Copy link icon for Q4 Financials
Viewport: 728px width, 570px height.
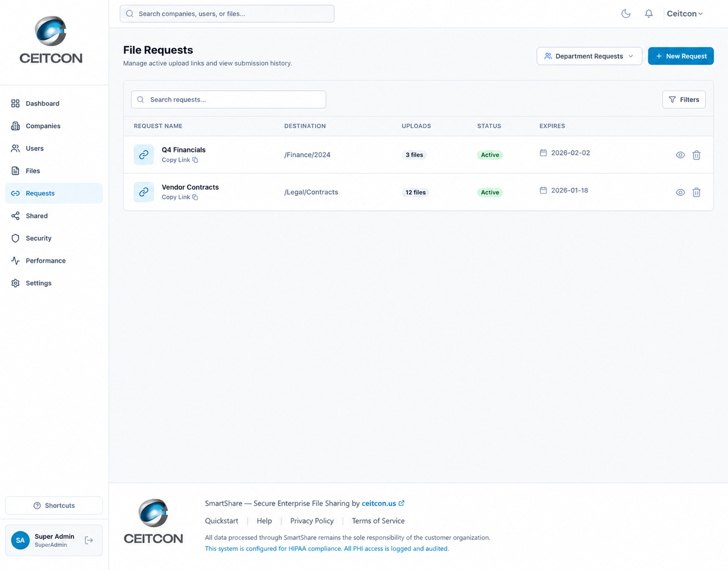(x=195, y=160)
